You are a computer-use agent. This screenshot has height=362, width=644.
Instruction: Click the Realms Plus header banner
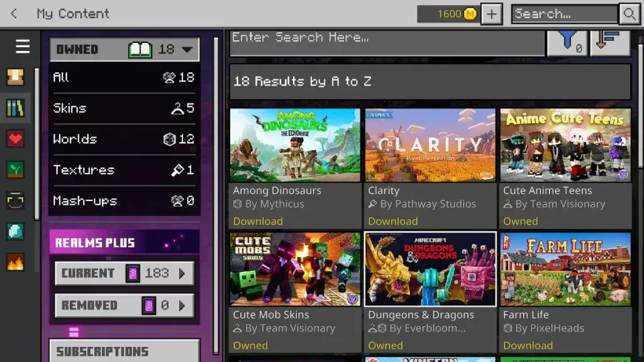125,243
